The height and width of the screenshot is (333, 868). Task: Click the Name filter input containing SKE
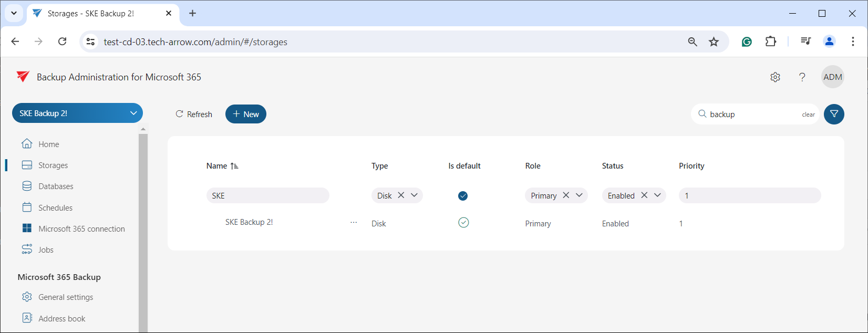point(268,195)
